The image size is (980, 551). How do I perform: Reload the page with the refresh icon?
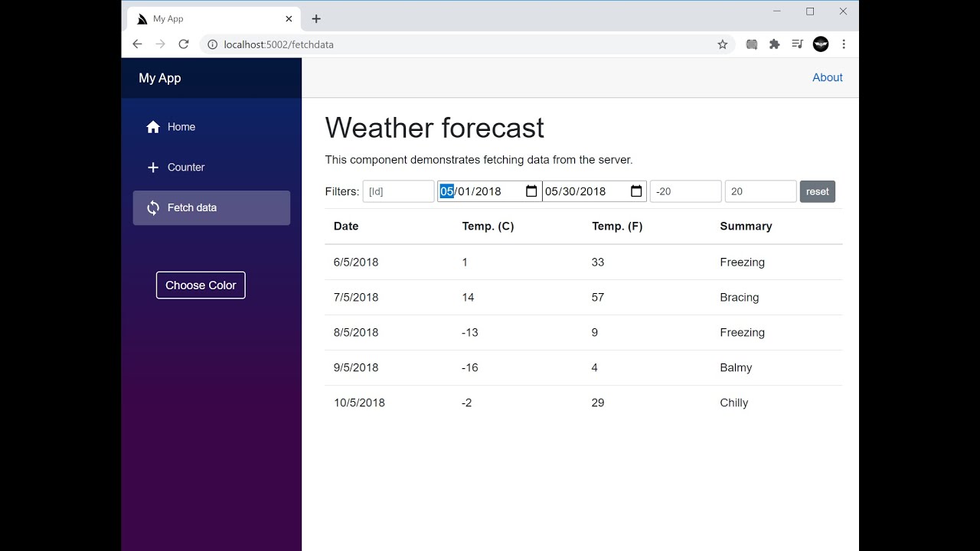[x=184, y=44]
